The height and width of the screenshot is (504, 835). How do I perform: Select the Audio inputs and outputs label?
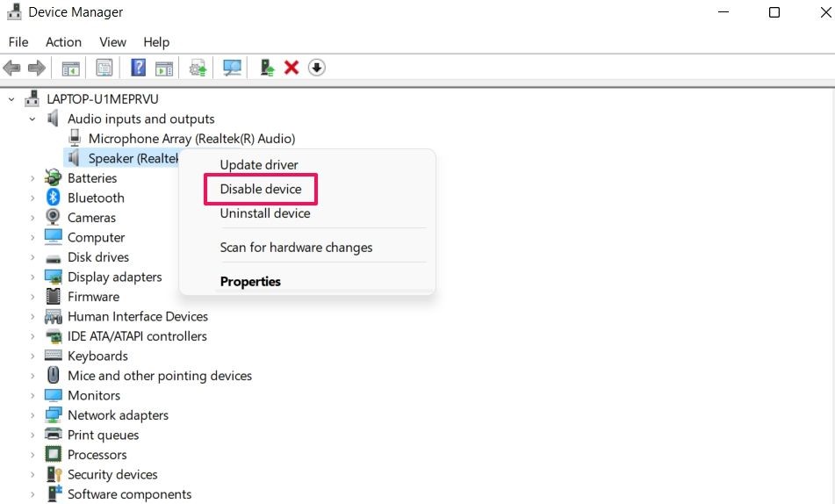click(x=141, y=119)
